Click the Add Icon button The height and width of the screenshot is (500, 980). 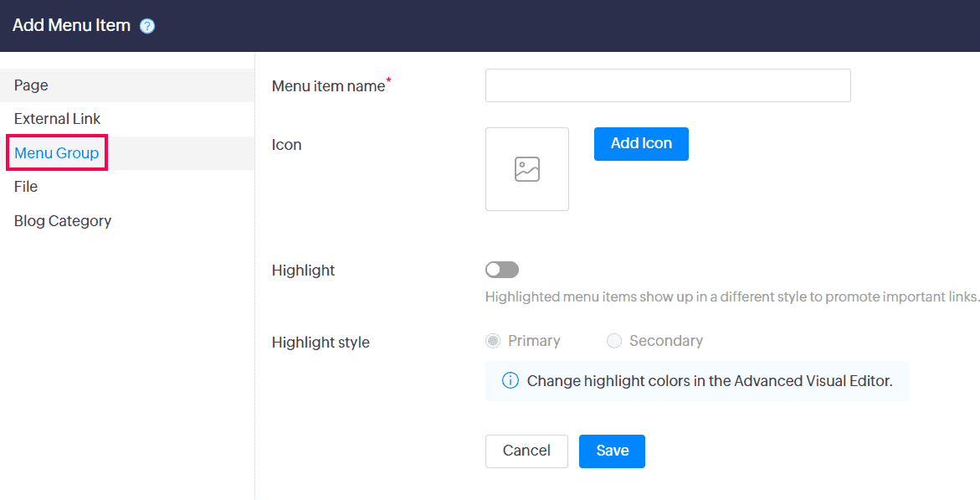point(641,144)
